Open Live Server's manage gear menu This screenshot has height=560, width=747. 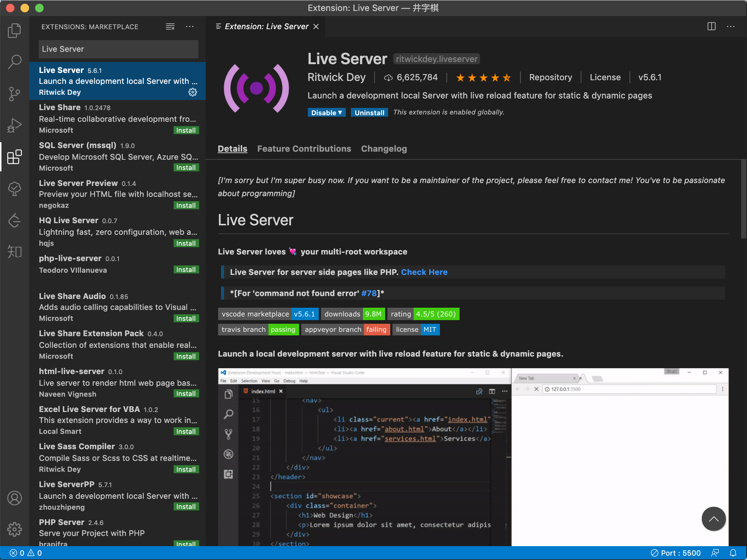(193, 92)
